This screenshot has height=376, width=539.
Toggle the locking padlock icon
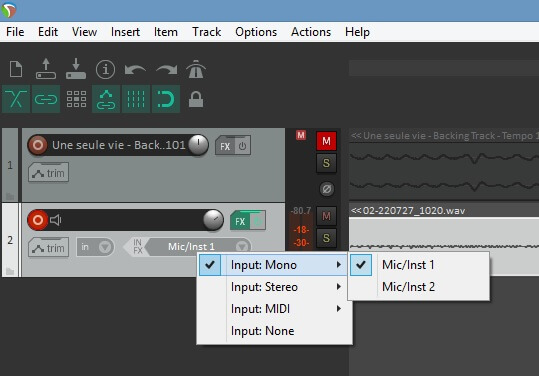[196, 100]
